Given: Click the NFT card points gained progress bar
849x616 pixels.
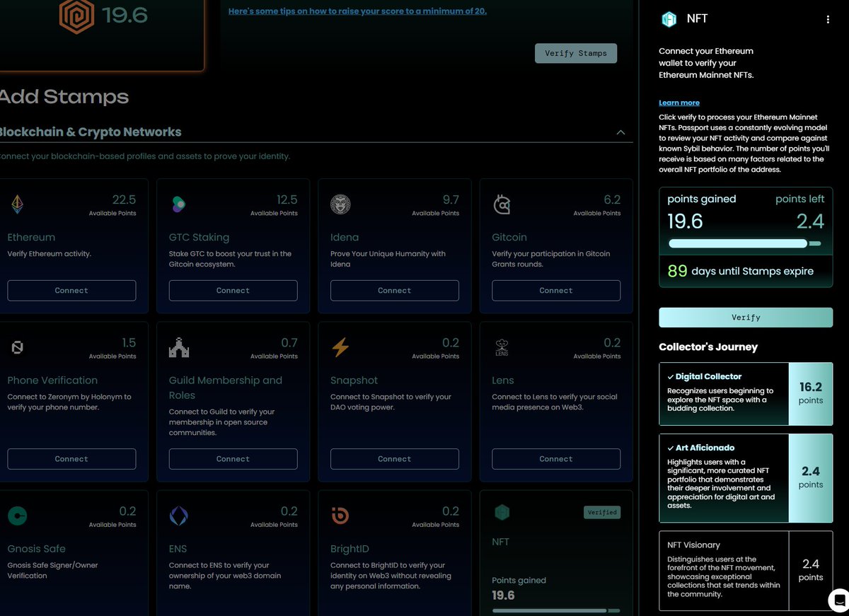Looking at the screenshot, I should [x=556, y=610].
